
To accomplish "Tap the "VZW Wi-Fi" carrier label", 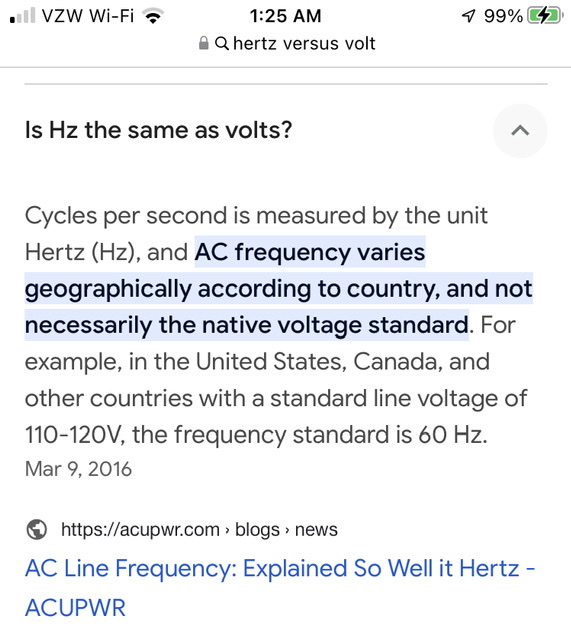I will point(88,16).
